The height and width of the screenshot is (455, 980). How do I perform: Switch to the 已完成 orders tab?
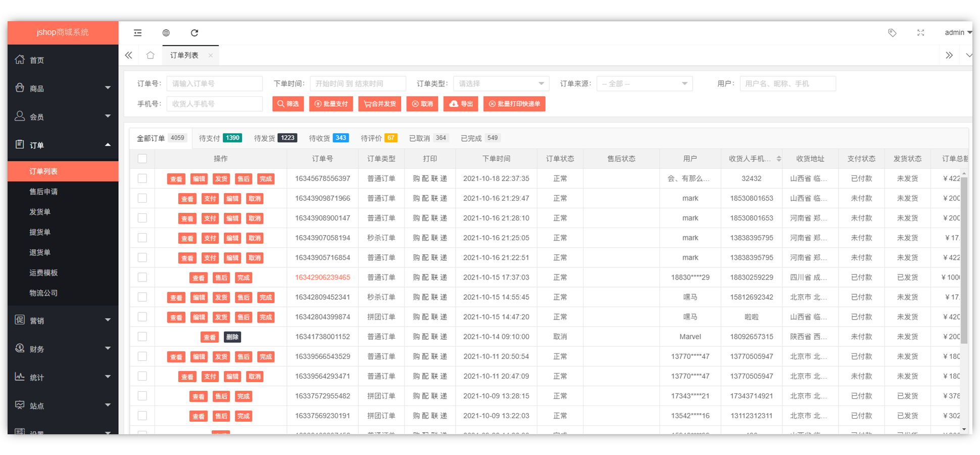480,138
